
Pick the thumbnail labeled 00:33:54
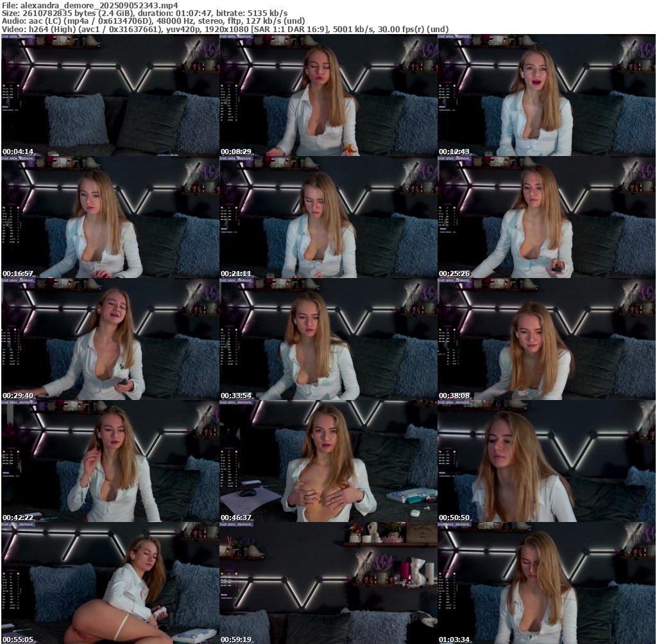coord(328,339)
